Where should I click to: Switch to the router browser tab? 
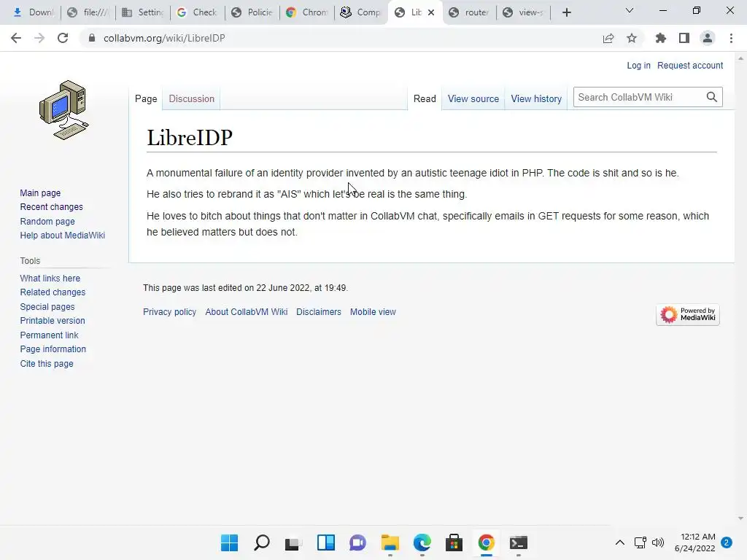[x=470, y=12]
